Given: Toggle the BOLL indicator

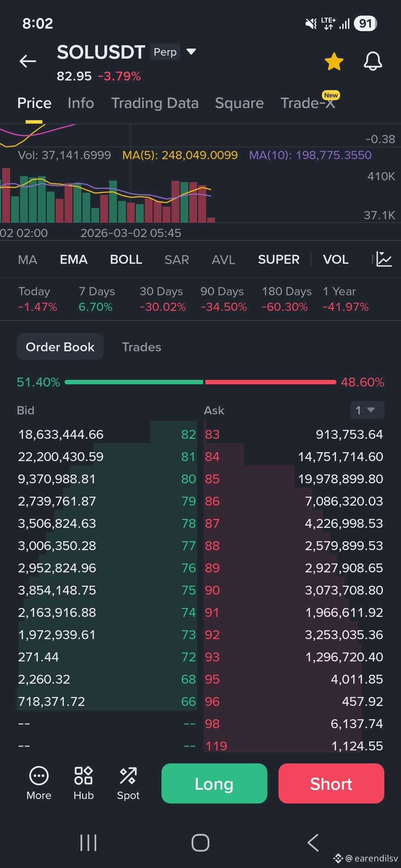Looking at the screenshot, I should 126,259.
